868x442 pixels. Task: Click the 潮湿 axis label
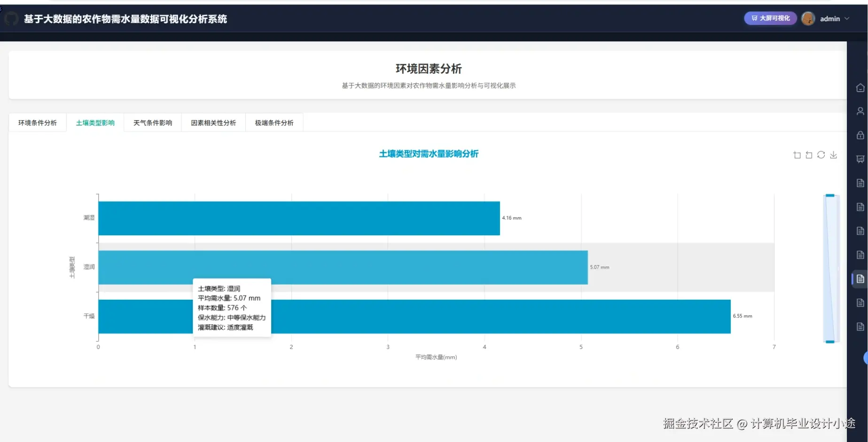tap(89, 218)
